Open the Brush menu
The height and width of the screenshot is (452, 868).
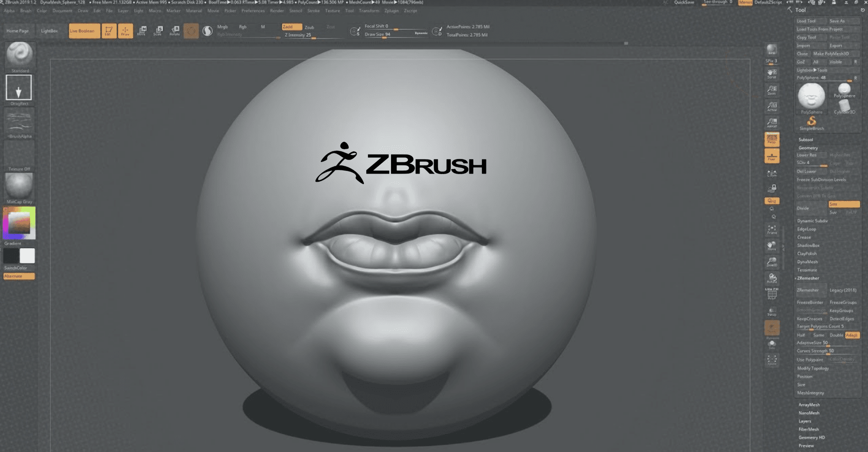(26, 11)
